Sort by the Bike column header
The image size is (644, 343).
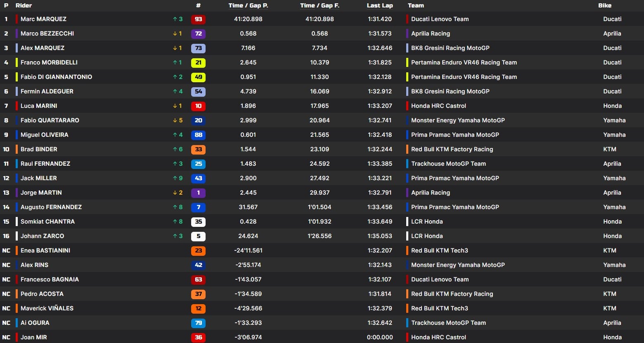pyautogui.click(x=604, y=5)
